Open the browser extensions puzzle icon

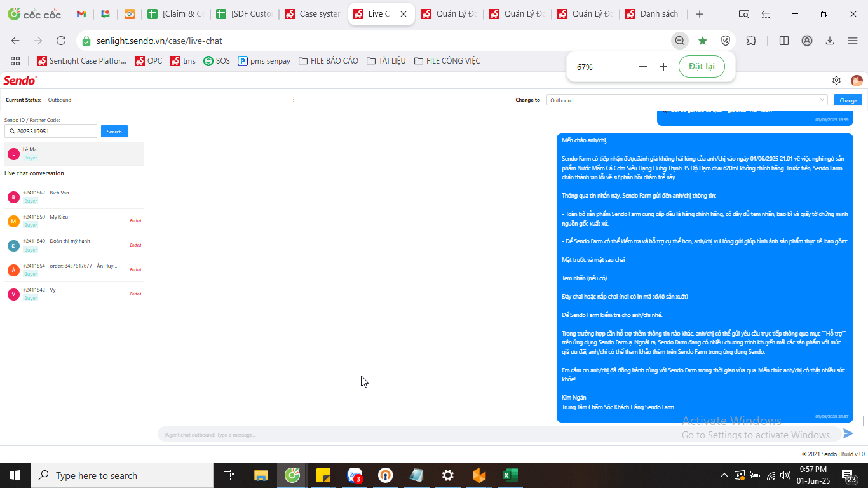click(751, 41)
